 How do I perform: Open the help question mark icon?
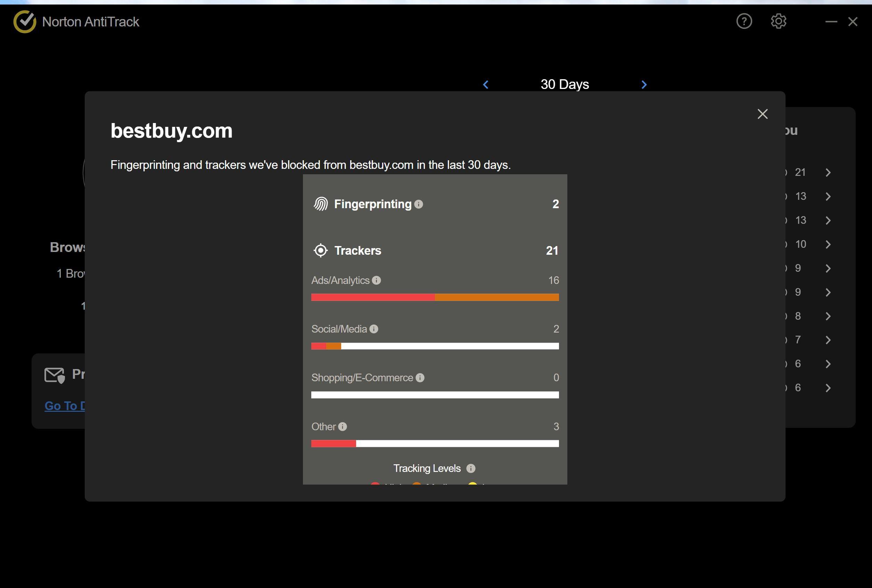pyautogui.click(x=744, y=22)
